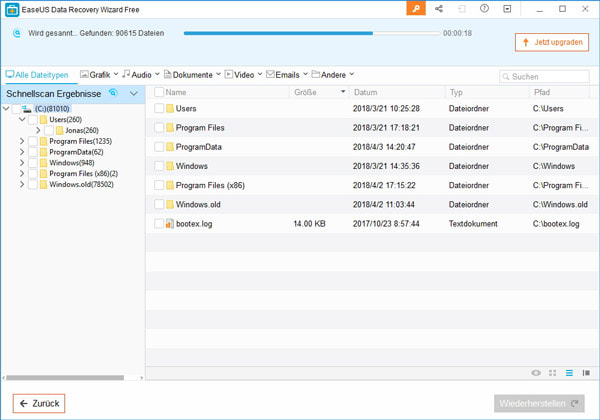The image size is (600, 420).
Task: Expand the ProgramData(62) tree node
Action: pos(22,152)
